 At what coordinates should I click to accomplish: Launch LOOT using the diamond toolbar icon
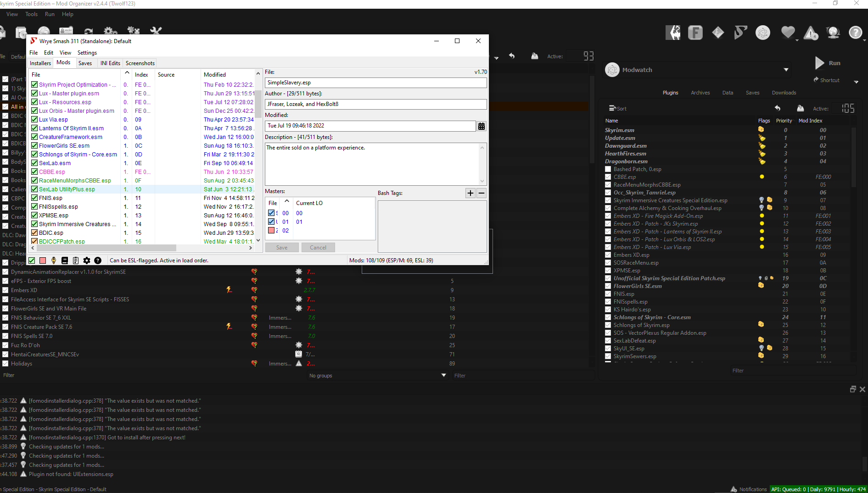(717, 33)
